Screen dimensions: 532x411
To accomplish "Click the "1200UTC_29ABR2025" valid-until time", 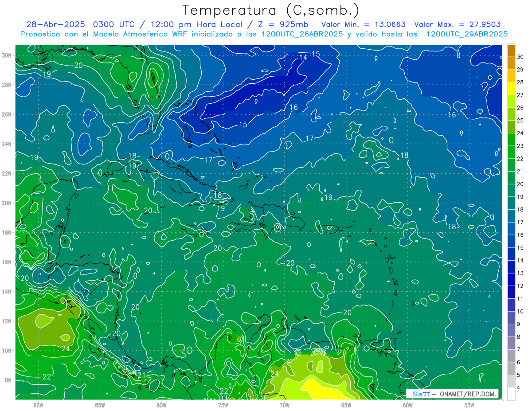I will point(467,34).
